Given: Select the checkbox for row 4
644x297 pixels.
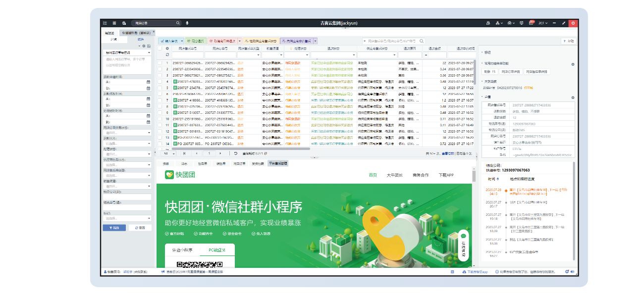Looking at the screenshot, I should click(160, 82).
